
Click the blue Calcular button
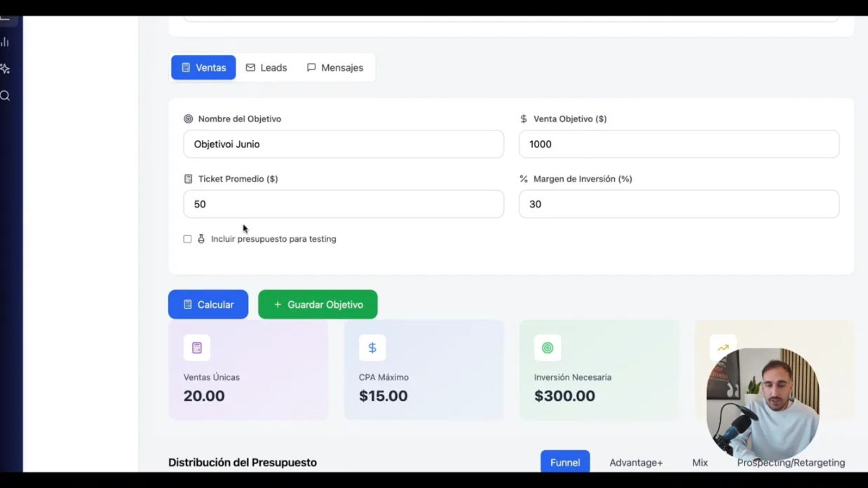(x=208, y=304)
